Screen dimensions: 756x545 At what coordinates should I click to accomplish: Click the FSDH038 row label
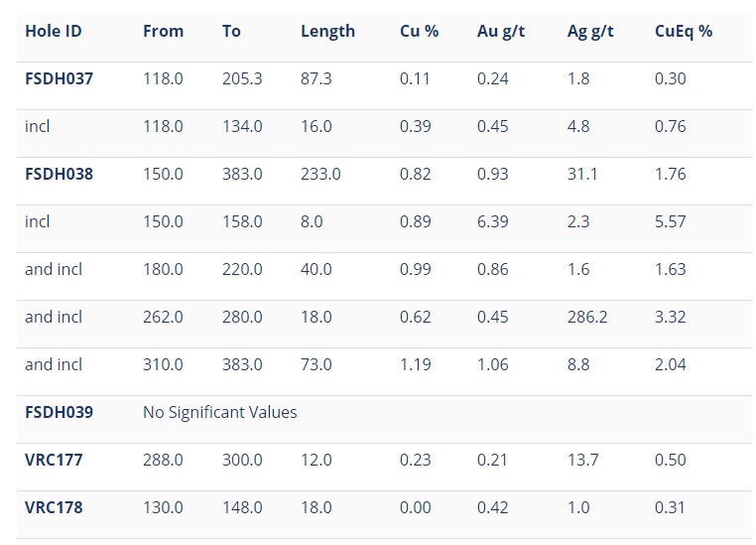[59, 174]
